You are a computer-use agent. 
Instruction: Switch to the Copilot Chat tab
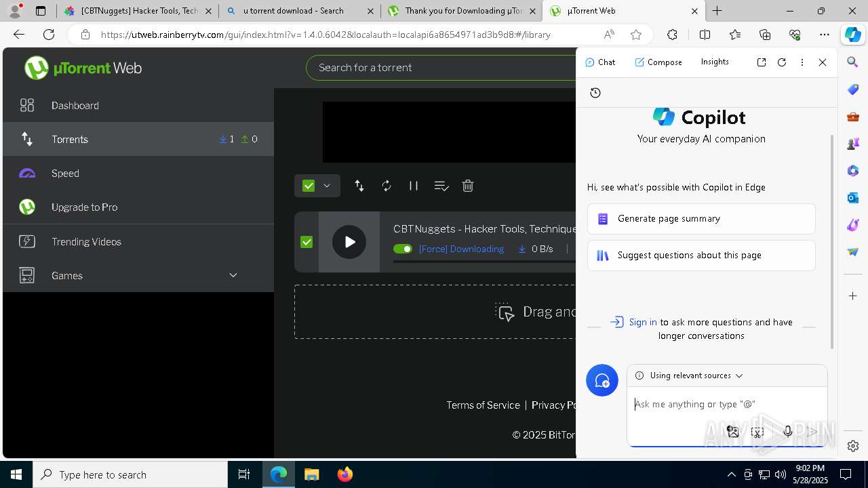[600, 62]
